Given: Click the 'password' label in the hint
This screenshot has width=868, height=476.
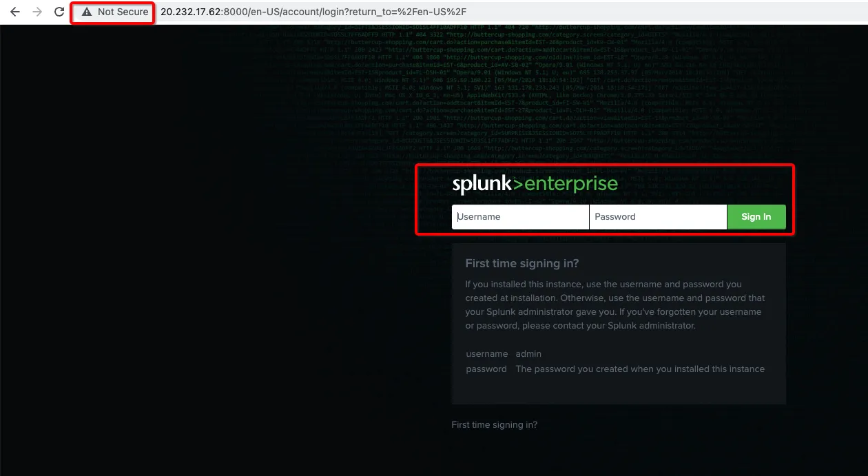Looking at the screenshot, I should point(486,369).
